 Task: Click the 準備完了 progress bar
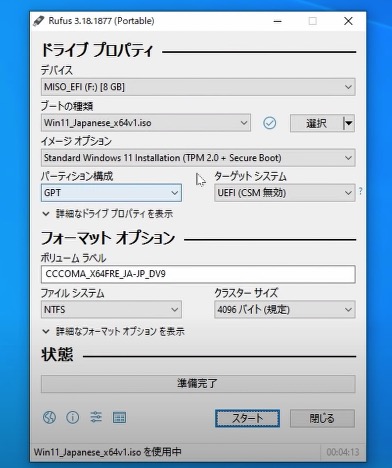pyautogui.click(x=198, y=384)
